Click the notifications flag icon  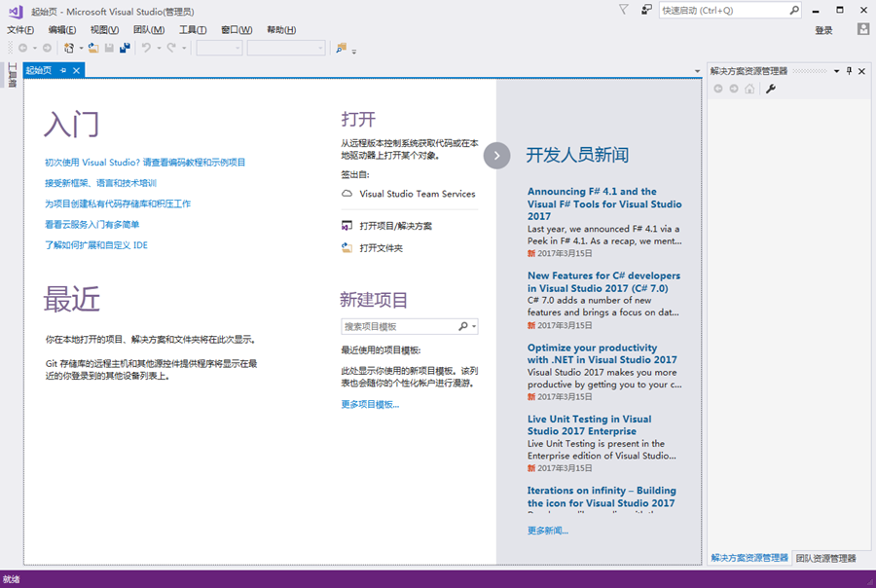(x=624, y=10)
